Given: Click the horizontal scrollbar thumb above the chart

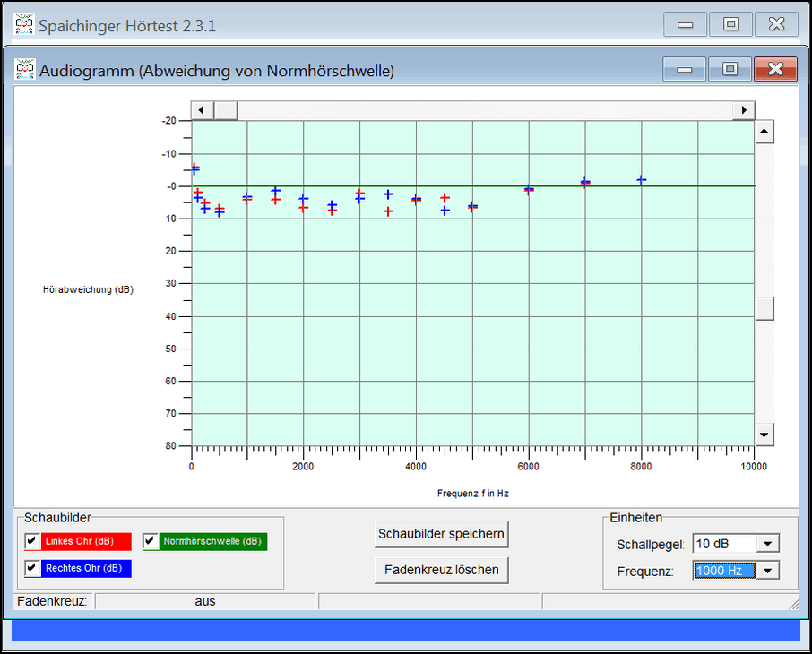Looking at the screenshot, I should [225, 110].
